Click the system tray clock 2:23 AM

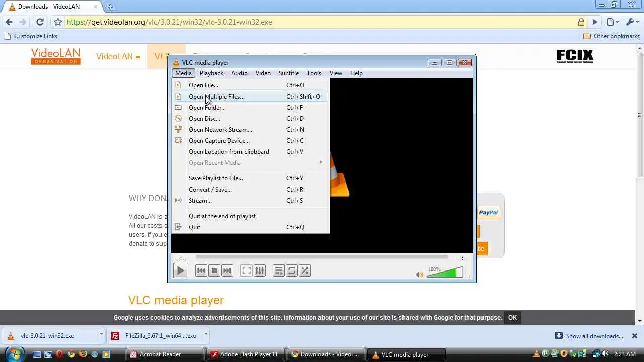click(624, 354)
